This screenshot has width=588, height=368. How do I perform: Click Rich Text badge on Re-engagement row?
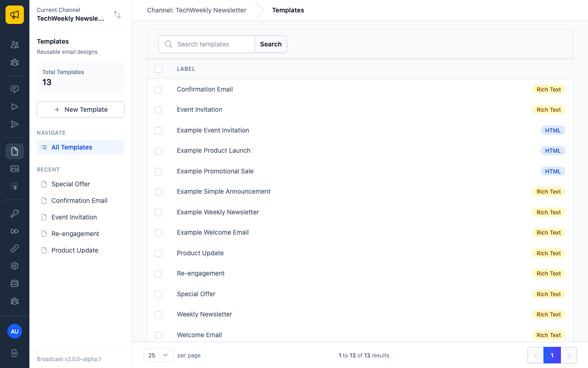(x=548, y=274)
